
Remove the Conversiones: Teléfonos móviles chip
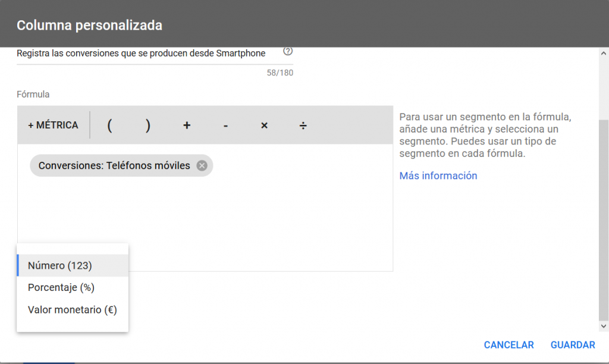point(202,166)
